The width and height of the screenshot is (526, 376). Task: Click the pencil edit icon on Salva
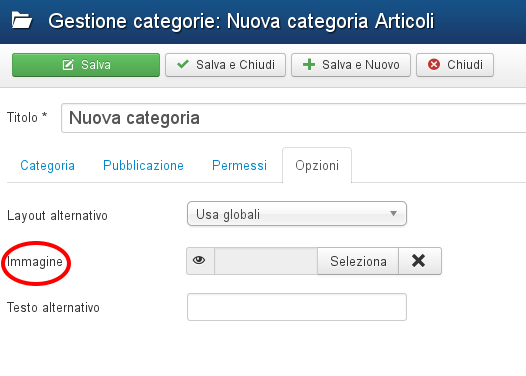click(x=68, y=65)
